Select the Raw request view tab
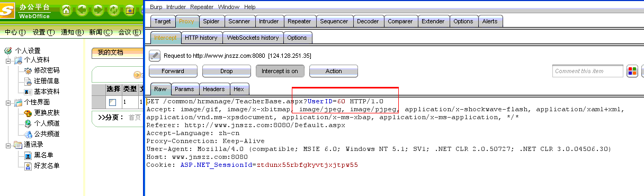 pos(160,89)
